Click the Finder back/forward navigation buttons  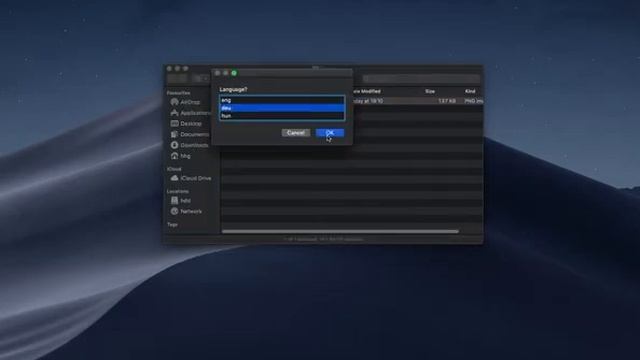click(178, 78)
